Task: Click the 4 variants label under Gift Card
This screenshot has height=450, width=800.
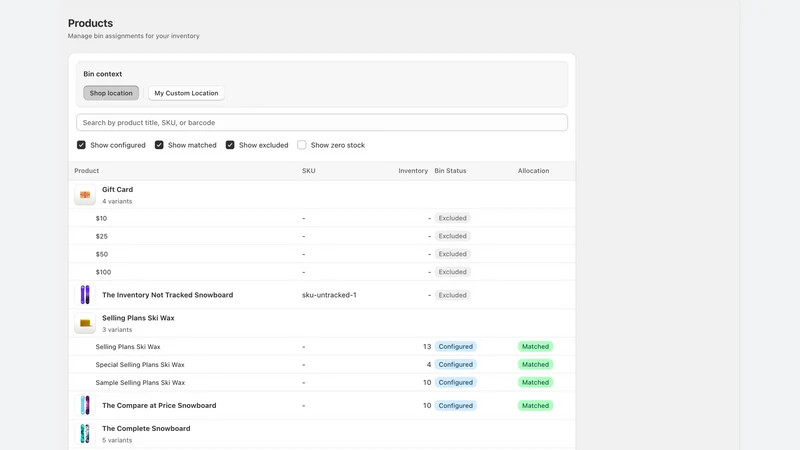Action: [117, 202]
